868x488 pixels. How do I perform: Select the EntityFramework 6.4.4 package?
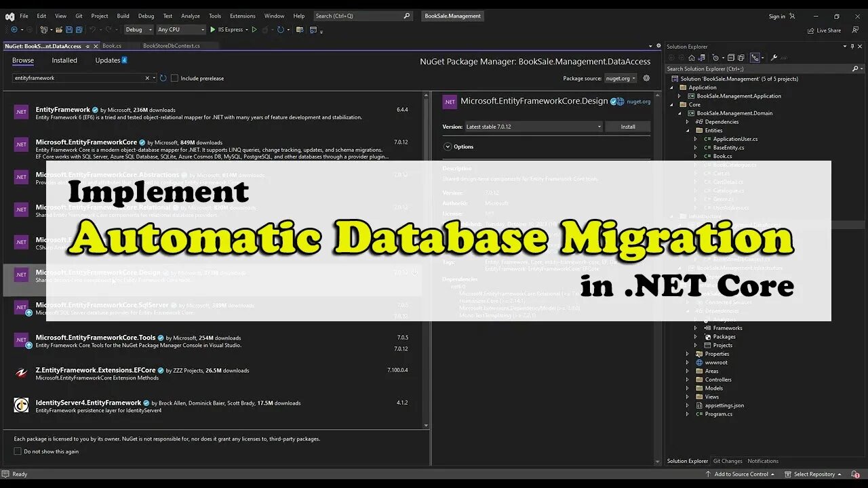point(212,113)
